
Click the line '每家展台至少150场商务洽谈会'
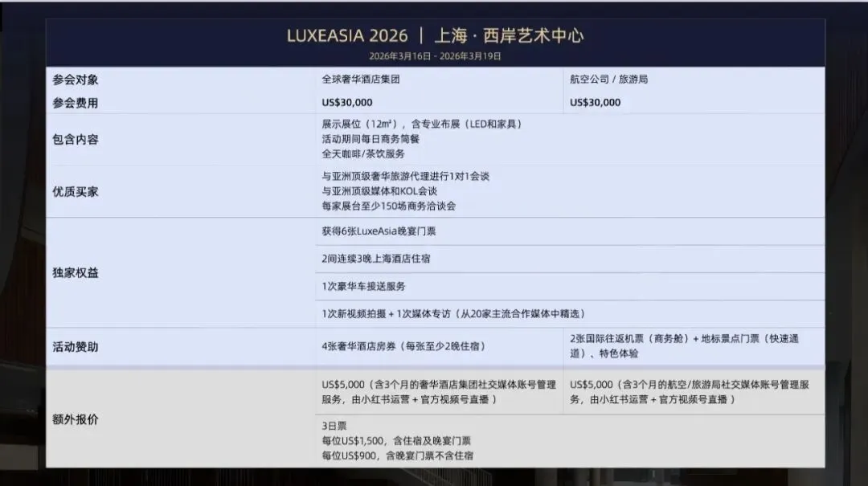point(389,206)
